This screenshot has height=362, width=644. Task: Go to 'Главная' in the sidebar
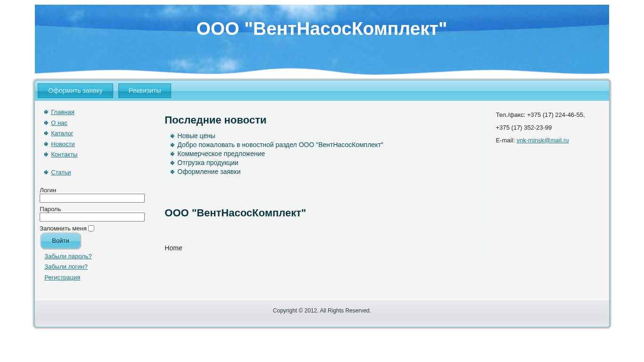pyautogui.click(x=62, y=112)
